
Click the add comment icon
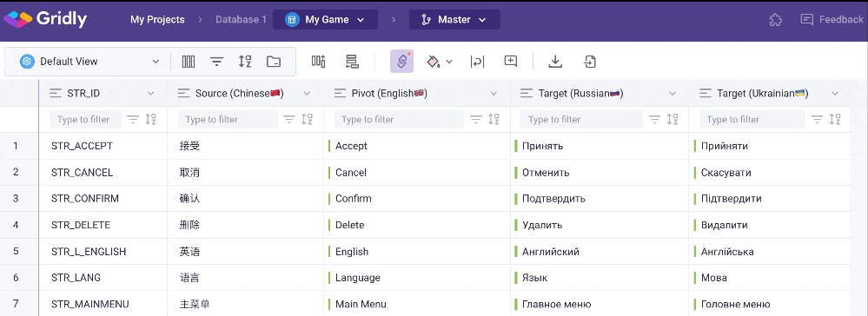point(510,62)
